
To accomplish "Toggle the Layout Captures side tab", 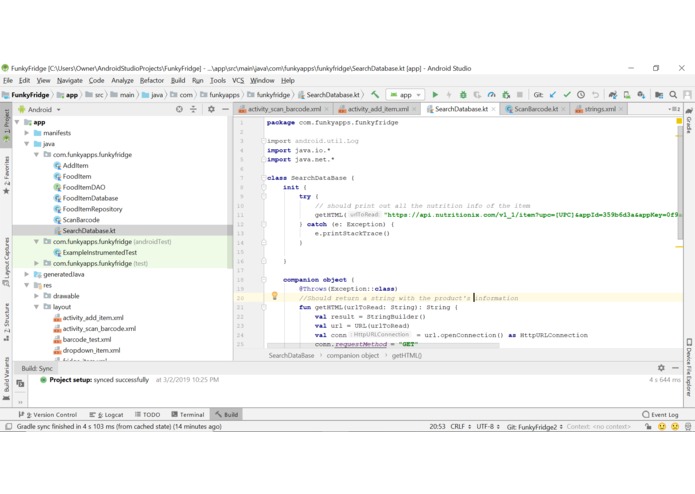I will [6, 261].
